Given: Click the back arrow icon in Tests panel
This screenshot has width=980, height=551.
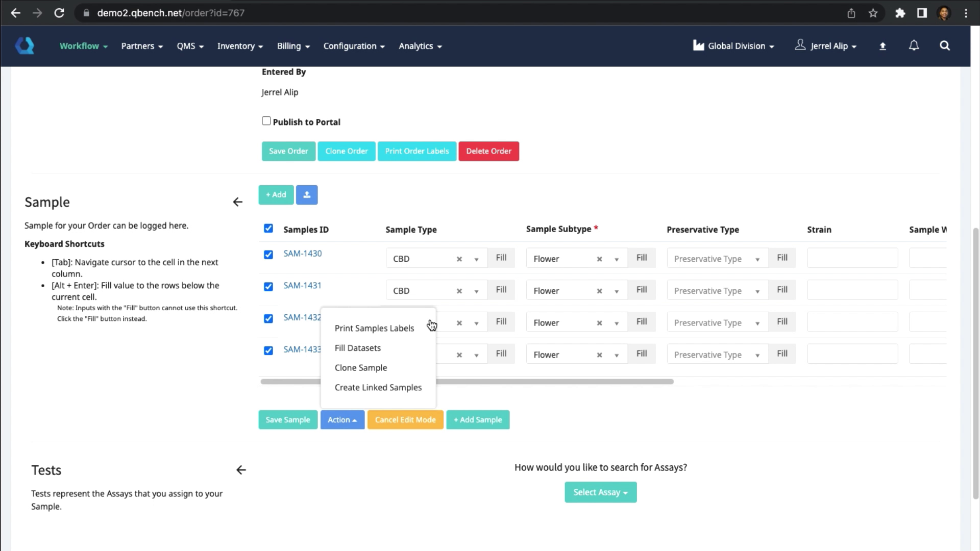Looking at the screenshot, I should (241, 469).
